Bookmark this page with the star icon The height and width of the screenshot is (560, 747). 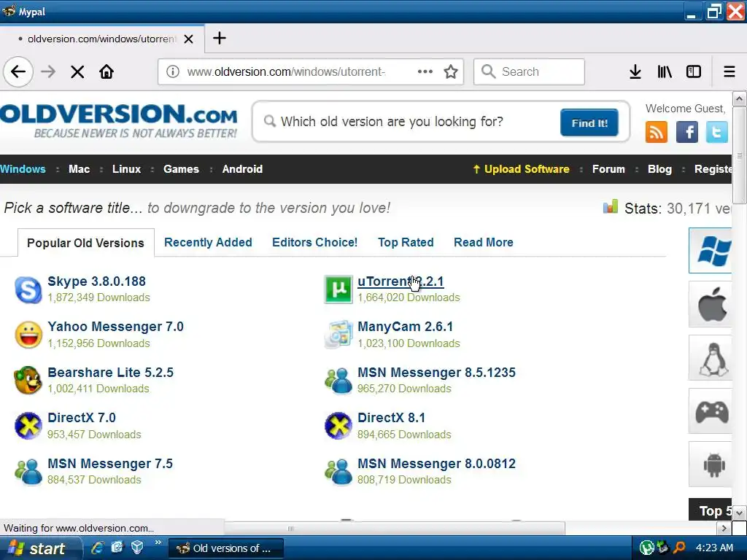(451, 72)
